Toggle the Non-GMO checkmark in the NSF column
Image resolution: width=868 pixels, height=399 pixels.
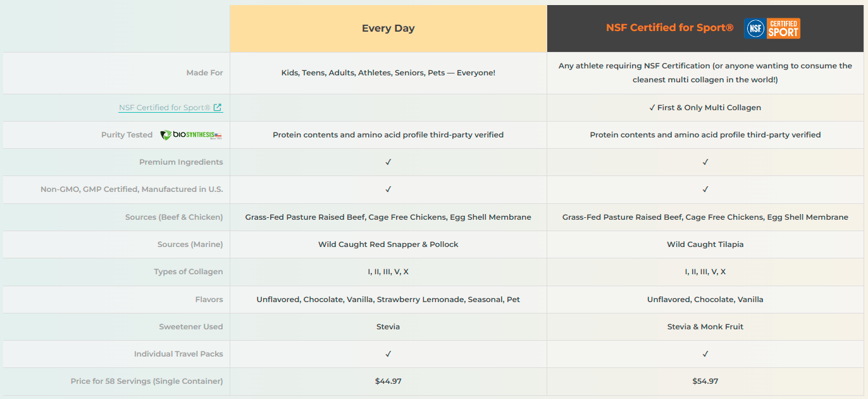coord(705,189)
